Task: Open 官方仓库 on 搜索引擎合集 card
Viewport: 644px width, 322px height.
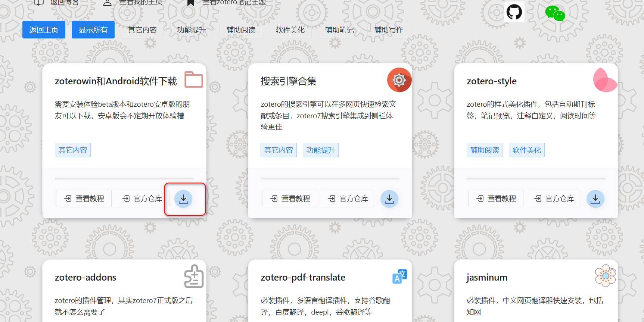Action: click(348, 198)
